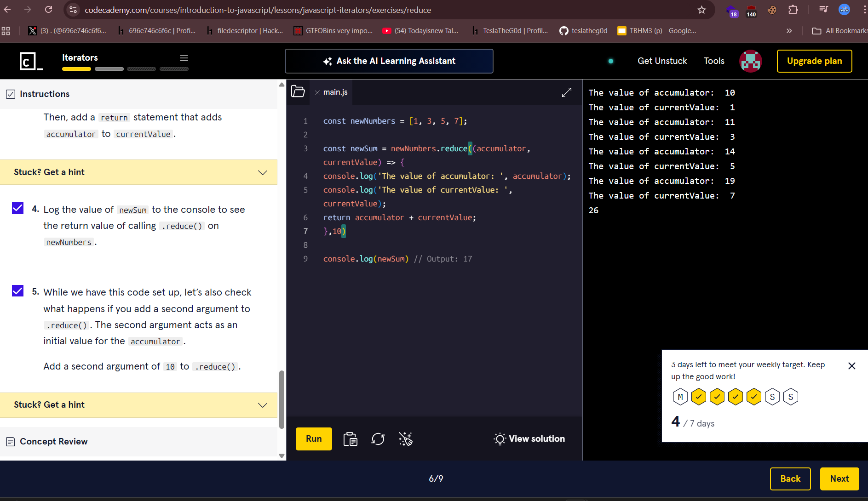The width and height of the screenshot is (868, 501).
Task: Toggle the Instructions checkbox icon
Action: coord(11,94)
